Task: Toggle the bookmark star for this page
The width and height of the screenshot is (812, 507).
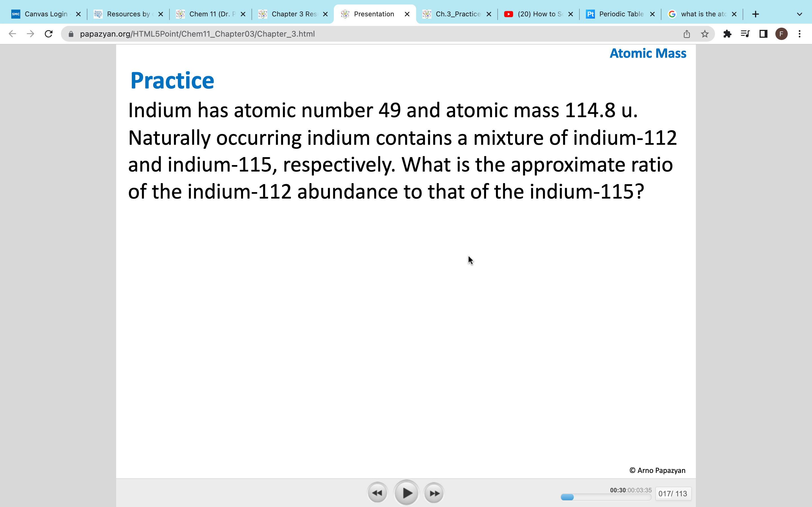Action: pos(705,34)
